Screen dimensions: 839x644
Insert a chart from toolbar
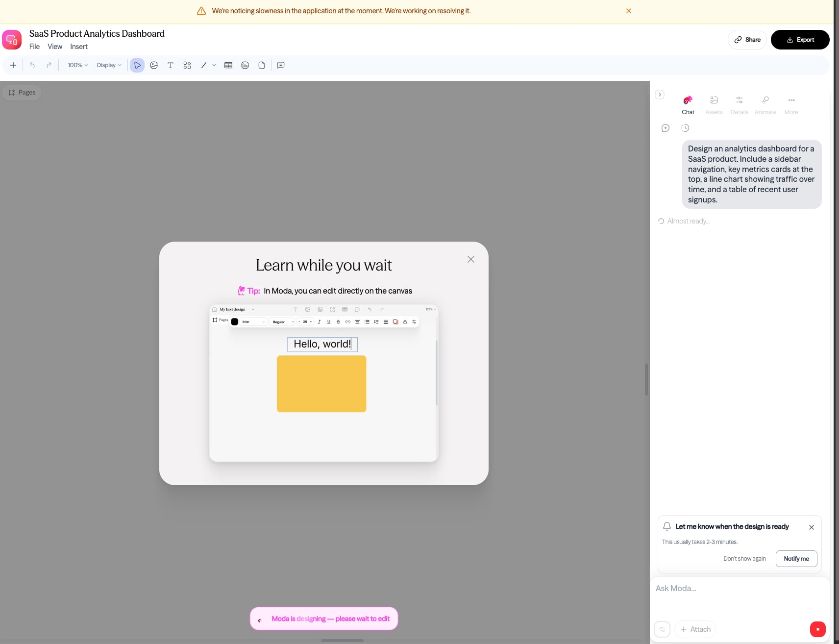pyautogui.click(x=245, y=65)
